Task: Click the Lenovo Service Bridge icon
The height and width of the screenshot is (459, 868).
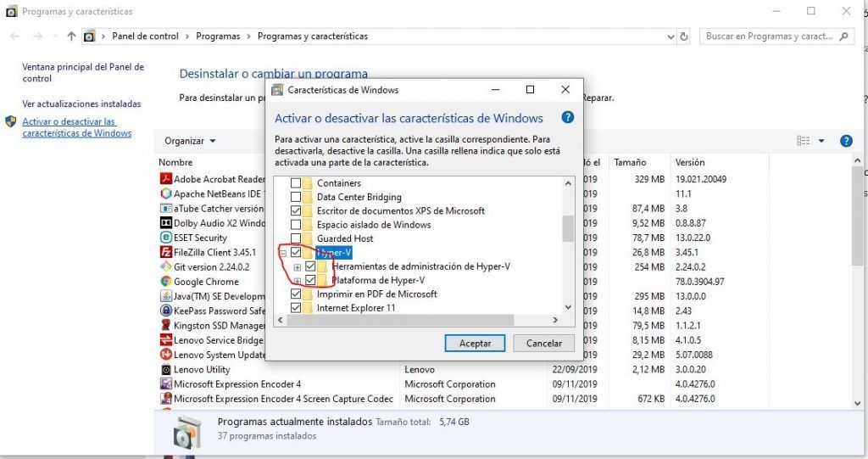Action: [x=165, y=340]
